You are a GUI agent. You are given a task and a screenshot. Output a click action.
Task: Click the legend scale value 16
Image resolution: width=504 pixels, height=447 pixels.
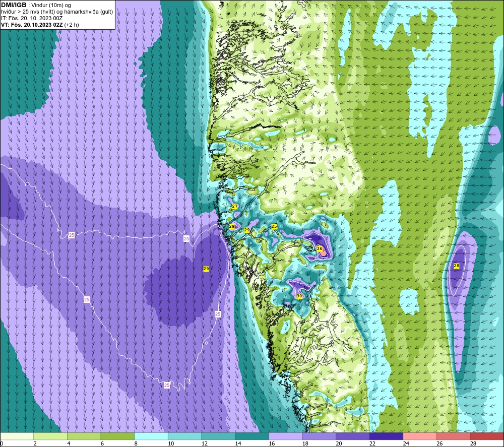[272, 443]
